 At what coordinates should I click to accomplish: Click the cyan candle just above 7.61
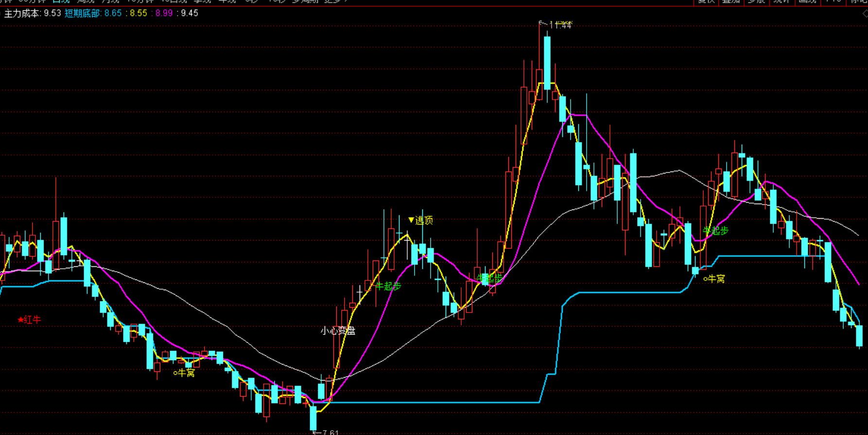[313, 418]
